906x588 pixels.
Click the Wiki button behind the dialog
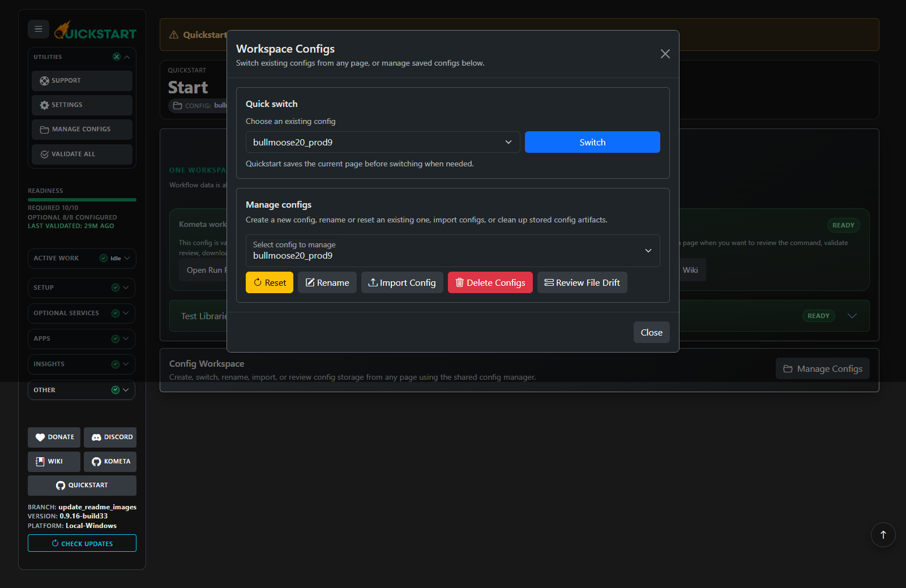point(691,270)
